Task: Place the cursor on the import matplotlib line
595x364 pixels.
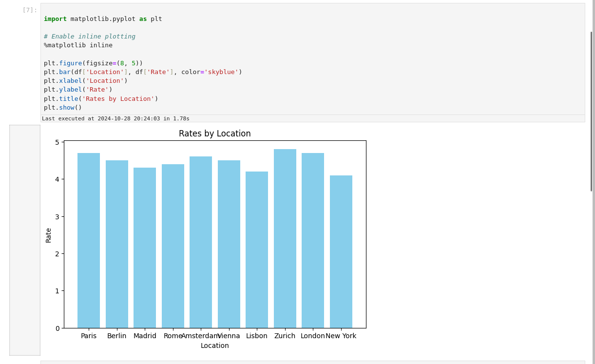Action: click(x=103, y=19)
